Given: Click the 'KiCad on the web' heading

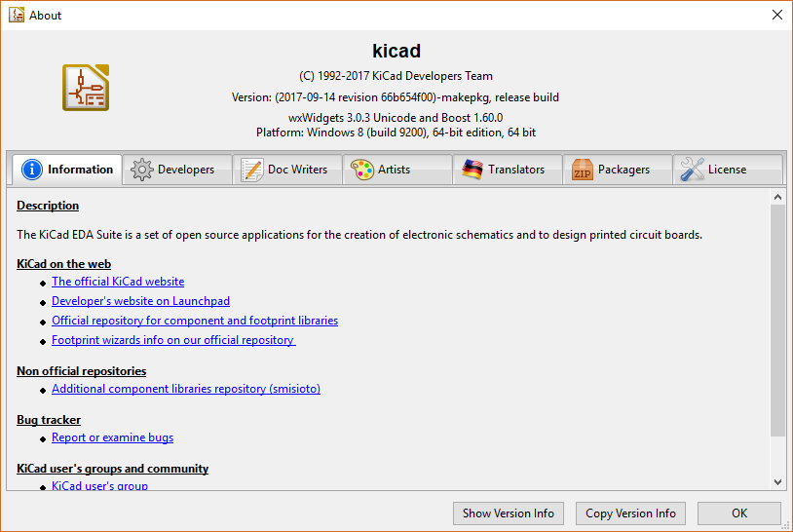Looking at the screenshot, I should pyautogui.click(x=63, y=264).
